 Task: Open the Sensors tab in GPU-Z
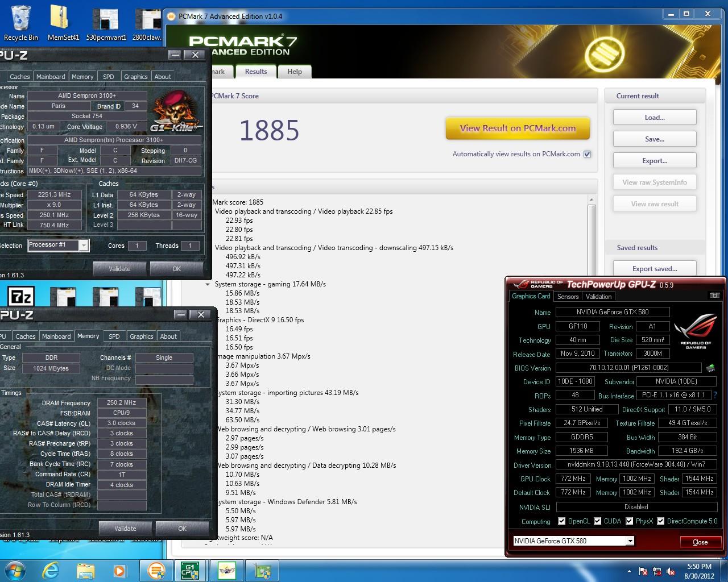pos(568,297)
